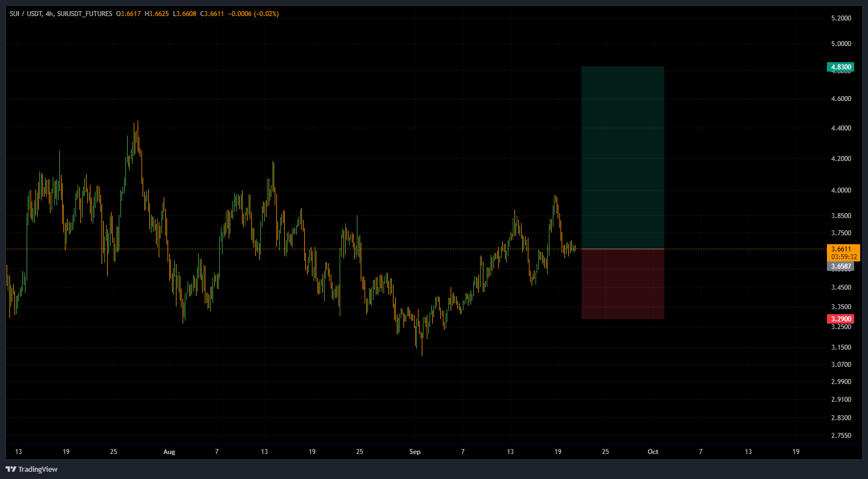Click the Oct label on time axis
The width and height of the screenshot is (868, 479).
point(653,452)
